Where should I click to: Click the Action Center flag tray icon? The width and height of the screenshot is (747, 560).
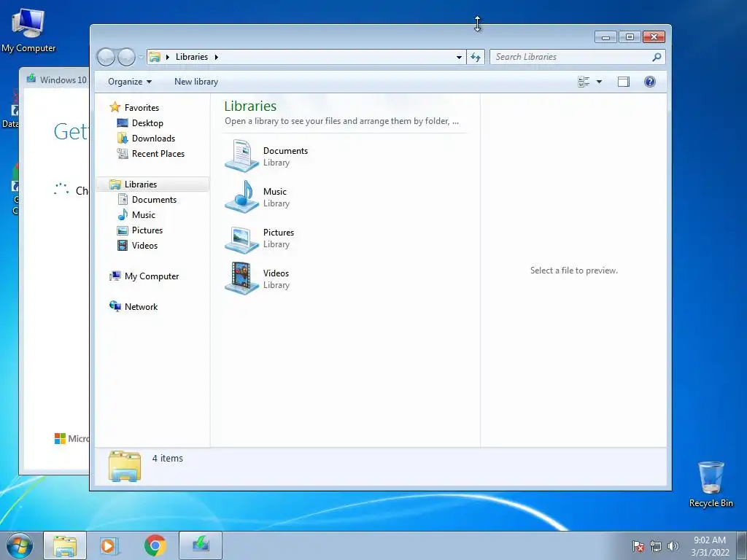(x=638, y=546)
